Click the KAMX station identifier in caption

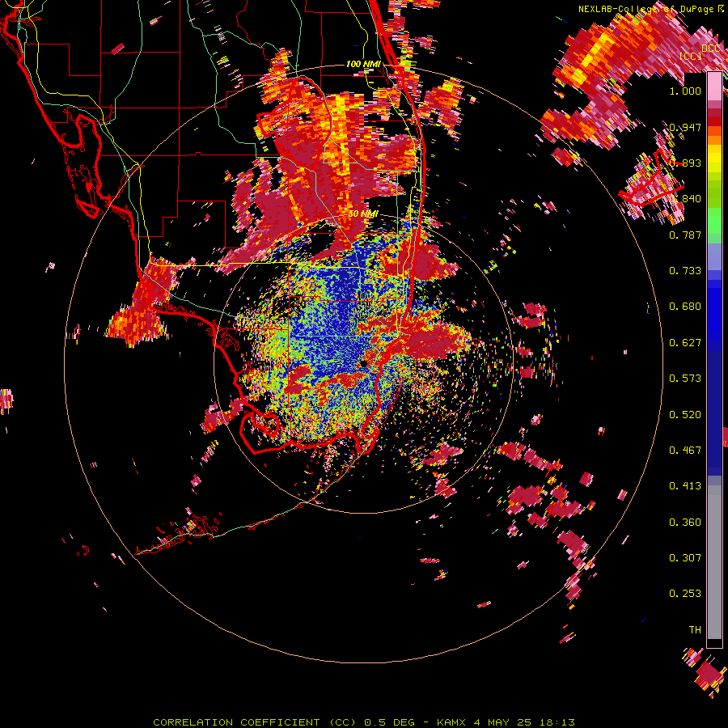pyautogui.click(x=451, y=722)
